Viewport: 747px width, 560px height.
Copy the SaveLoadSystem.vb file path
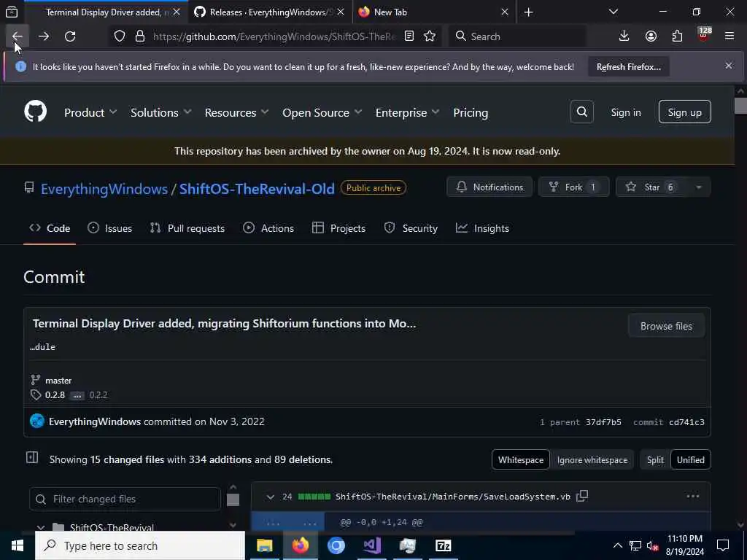pyautogui.click(x=582, y=496)
